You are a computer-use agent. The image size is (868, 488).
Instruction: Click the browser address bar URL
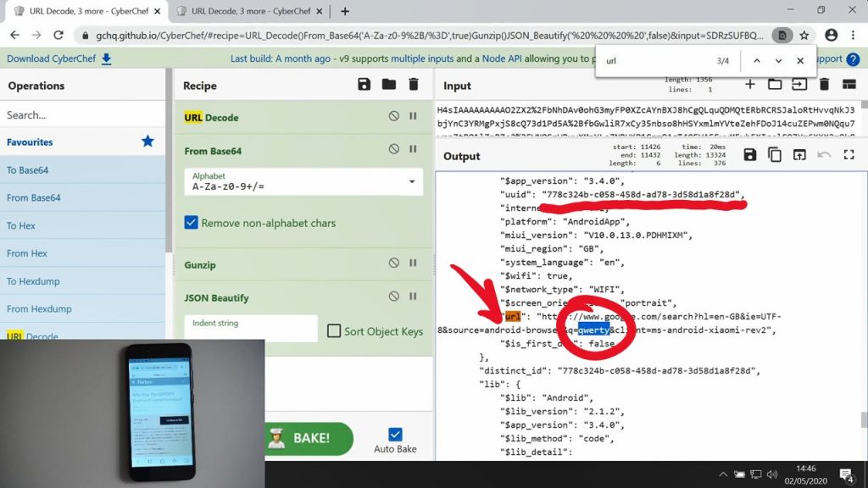[x=429, y=36]
